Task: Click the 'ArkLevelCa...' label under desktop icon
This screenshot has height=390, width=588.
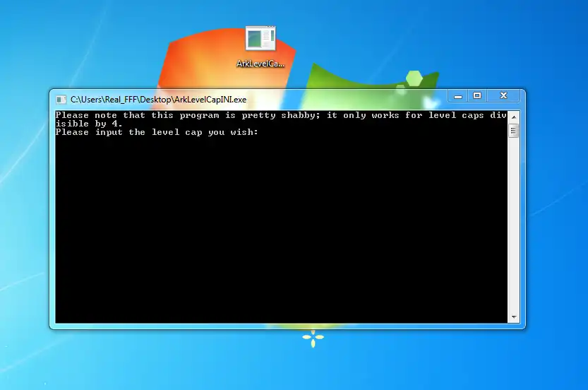Action: (260, 64)
